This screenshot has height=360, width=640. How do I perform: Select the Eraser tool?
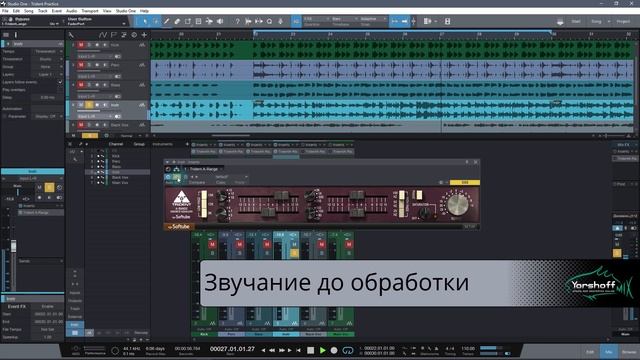coord(177,21)
